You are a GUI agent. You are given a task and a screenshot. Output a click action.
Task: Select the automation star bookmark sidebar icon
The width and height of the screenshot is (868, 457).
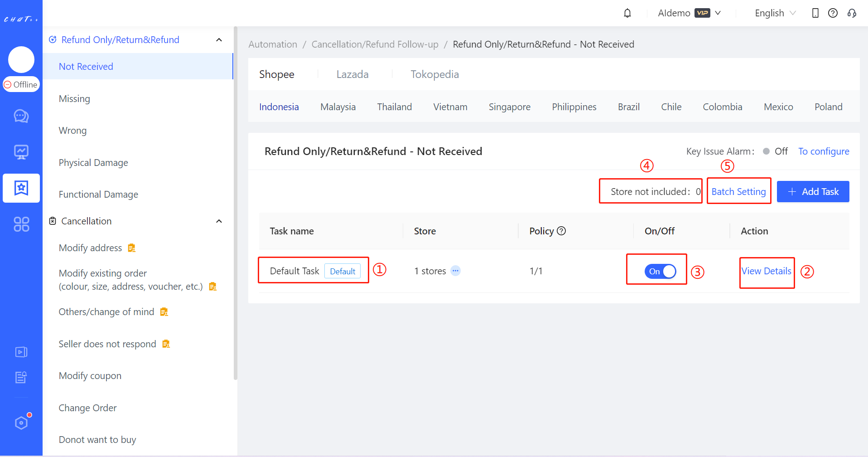pos(21,188)
